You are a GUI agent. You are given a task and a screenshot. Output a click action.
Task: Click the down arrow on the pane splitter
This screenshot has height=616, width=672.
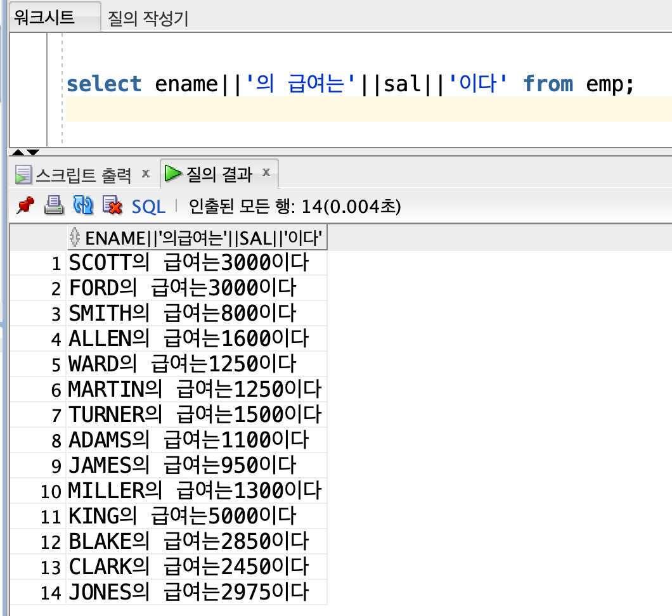33,152
